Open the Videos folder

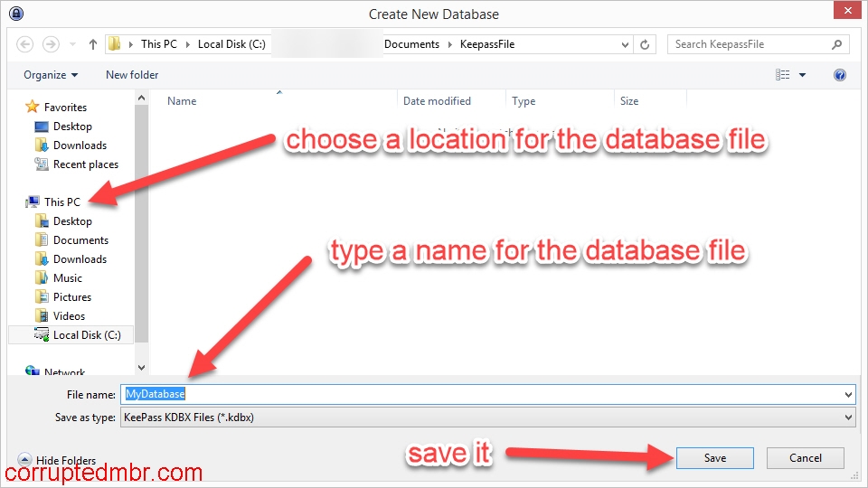point(70,316)
